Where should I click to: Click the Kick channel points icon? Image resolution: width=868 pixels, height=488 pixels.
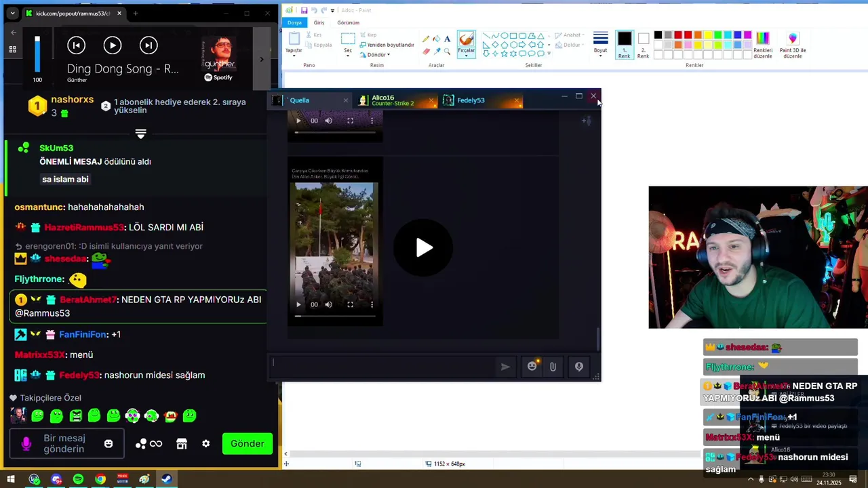[x=140, y=444]
